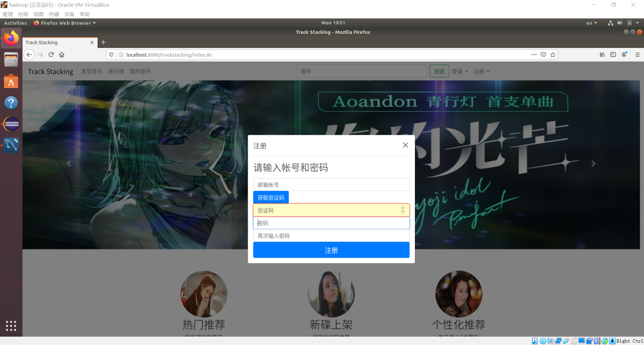Viewport: 644px width, 345px height.
Task: Open the Help icon in the dock
Action: pyautogui.click(x=11, y=103)
